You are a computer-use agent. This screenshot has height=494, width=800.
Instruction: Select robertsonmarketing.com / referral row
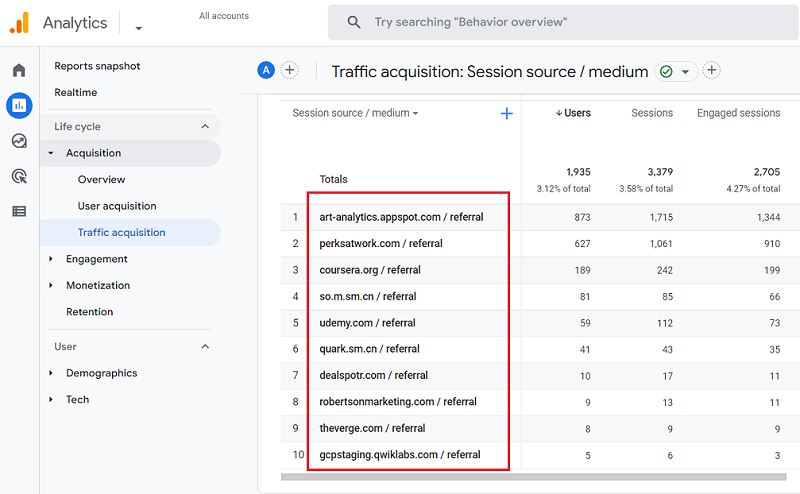point(398,402)
